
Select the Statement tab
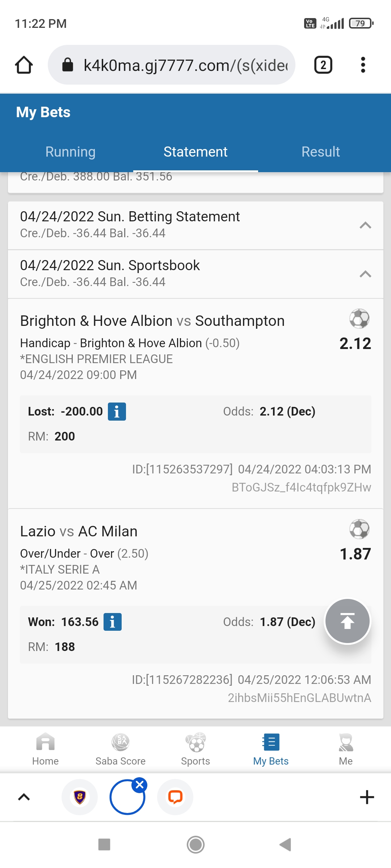[195, 152]
